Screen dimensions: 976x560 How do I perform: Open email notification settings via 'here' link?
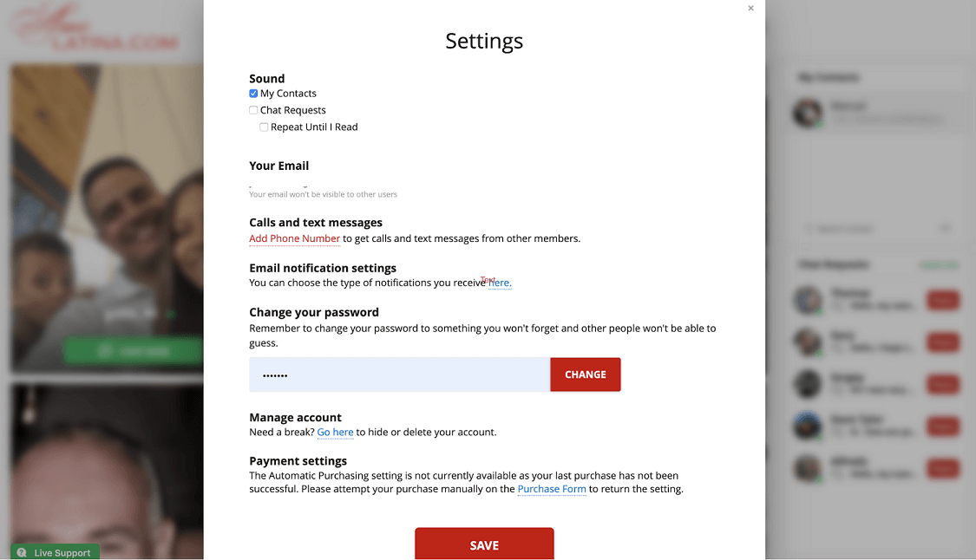[500, 283]
